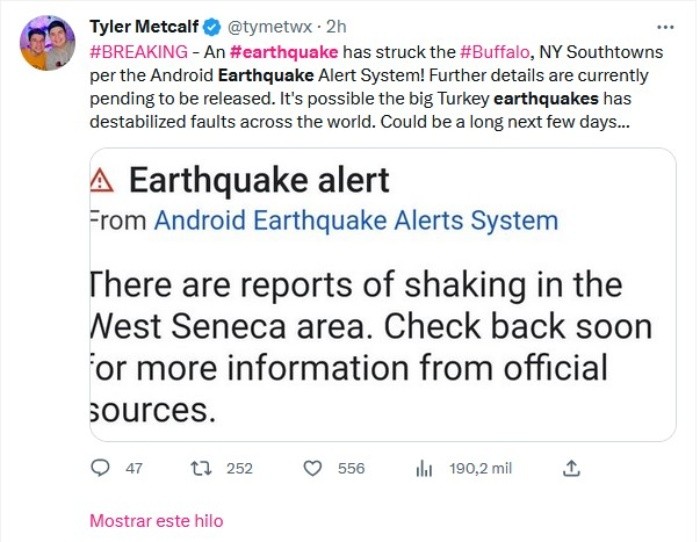The width and height of the screenshot is (700, 542).
Task: View tweet analytics bar chart icon
Action: (x=423, y=468)
